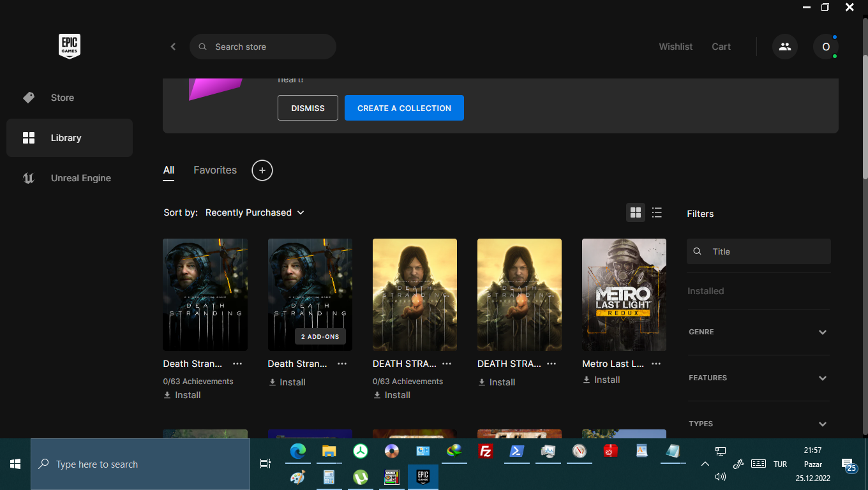Open the green three-spoke circle taskbar icon
868x490 pixels.
point(361,451)
